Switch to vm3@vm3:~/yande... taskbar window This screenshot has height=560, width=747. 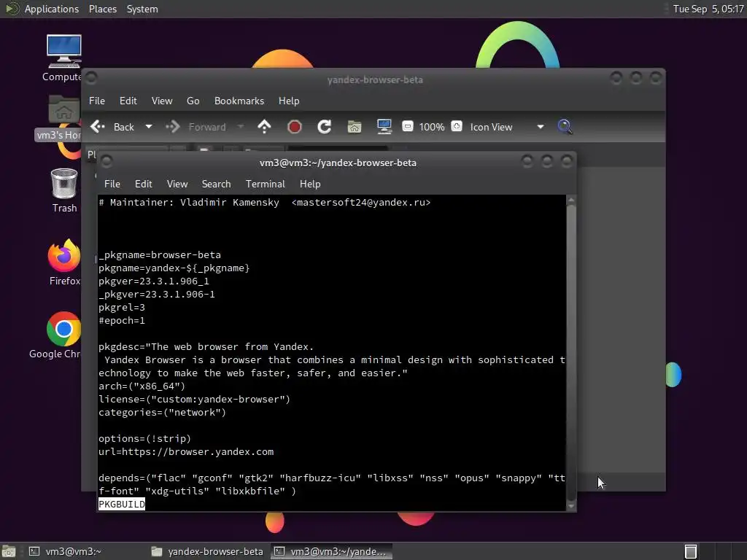pos(332,551)
